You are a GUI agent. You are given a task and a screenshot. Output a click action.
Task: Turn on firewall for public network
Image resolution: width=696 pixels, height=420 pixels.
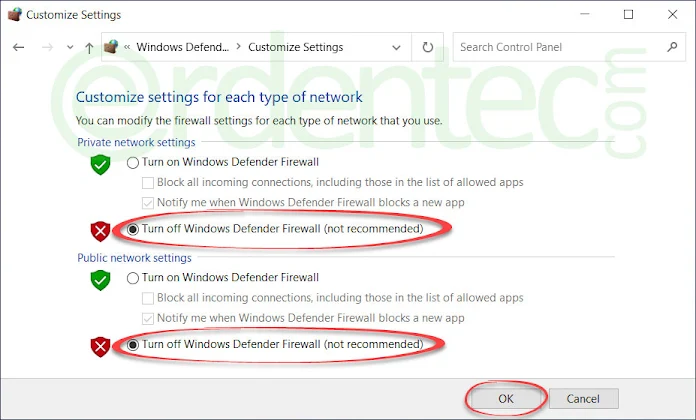133,278
